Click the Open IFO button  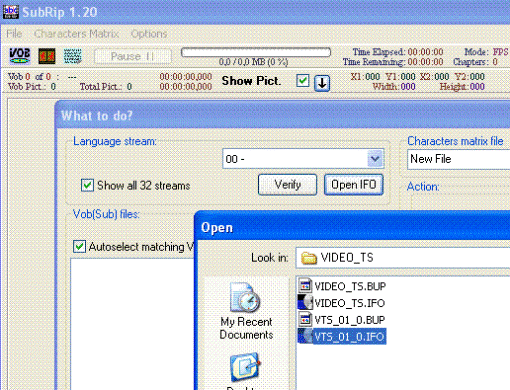coord(354,184)
